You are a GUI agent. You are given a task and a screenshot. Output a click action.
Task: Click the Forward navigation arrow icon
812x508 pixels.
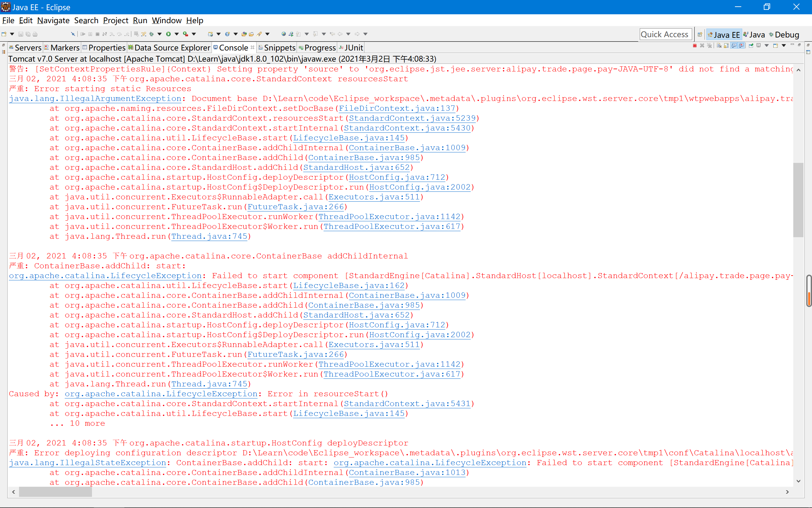tap(357, 34)
